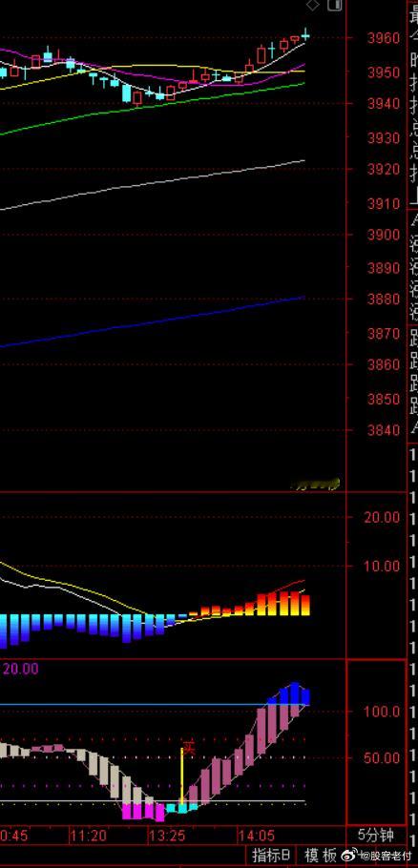418x868 pixels.
Task: Click the 13:25 time axis label
Action: coord(165,835)
